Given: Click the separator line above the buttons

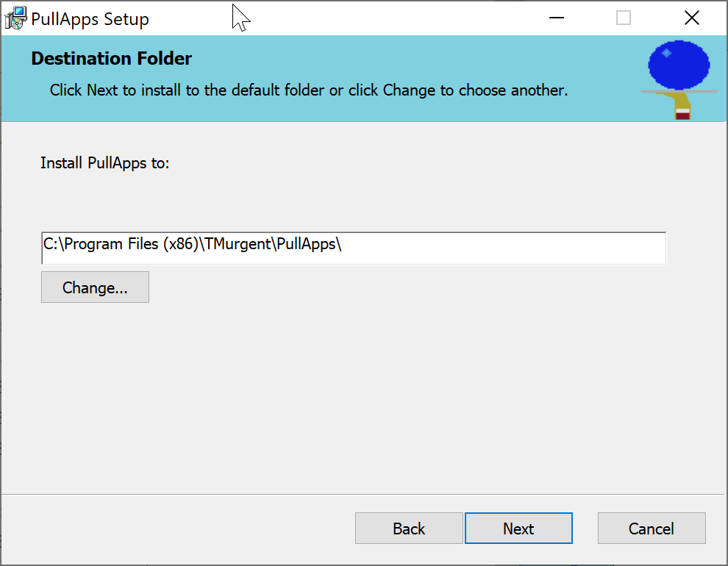Looking at the screenshot, I should (363, 494).
